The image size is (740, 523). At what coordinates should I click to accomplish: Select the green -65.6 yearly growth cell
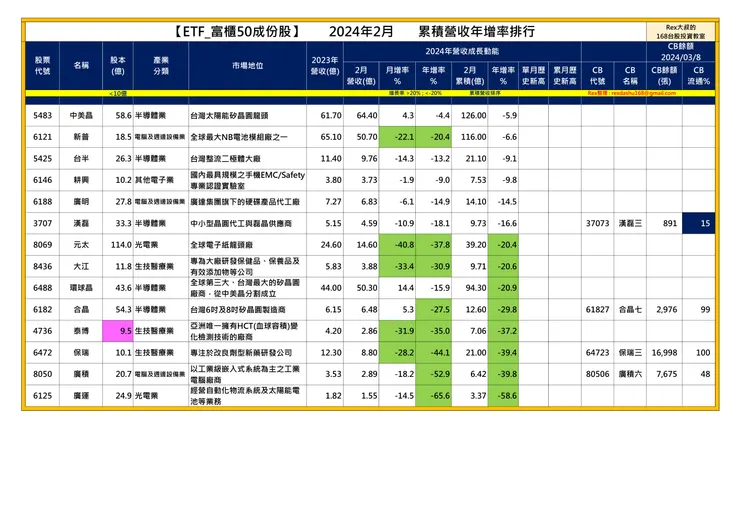(434, 396)
